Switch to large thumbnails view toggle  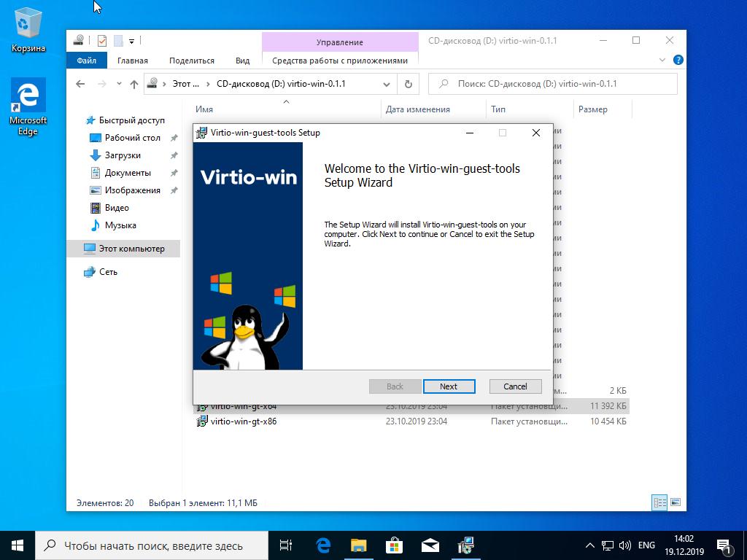point(676,502)
